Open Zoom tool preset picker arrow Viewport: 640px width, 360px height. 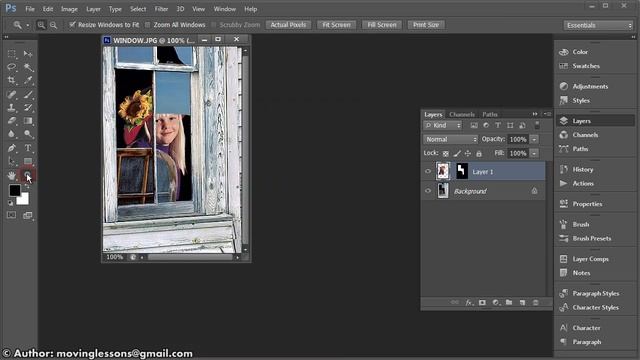click(27, 25)
